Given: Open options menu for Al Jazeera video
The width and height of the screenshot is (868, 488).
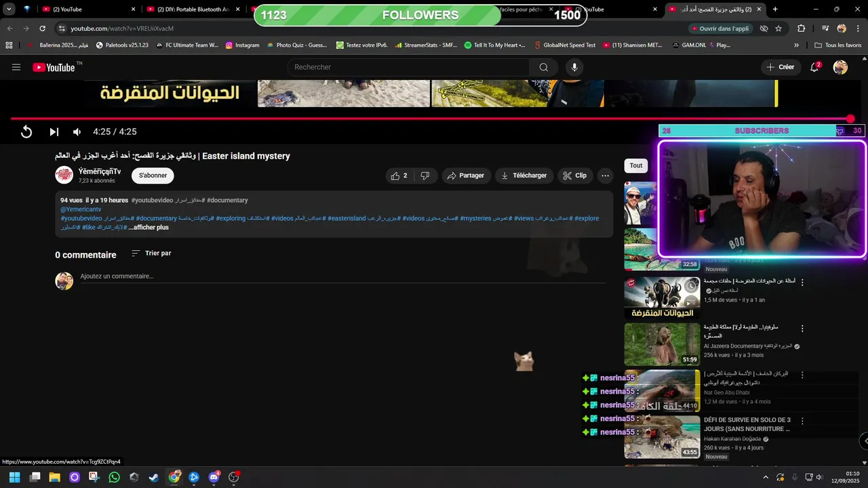Looking at the screenshot, I should (802, 329).
